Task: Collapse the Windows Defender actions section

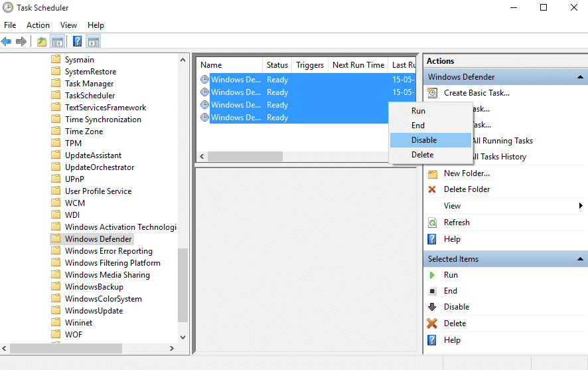Action: pos(580,77)
